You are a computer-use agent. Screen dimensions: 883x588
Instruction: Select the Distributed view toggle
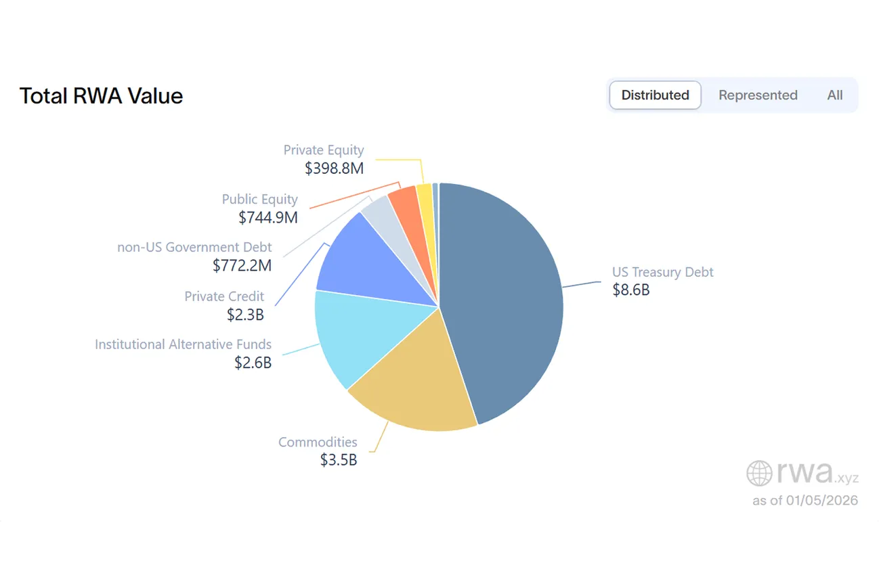click(x=655, y=95)
